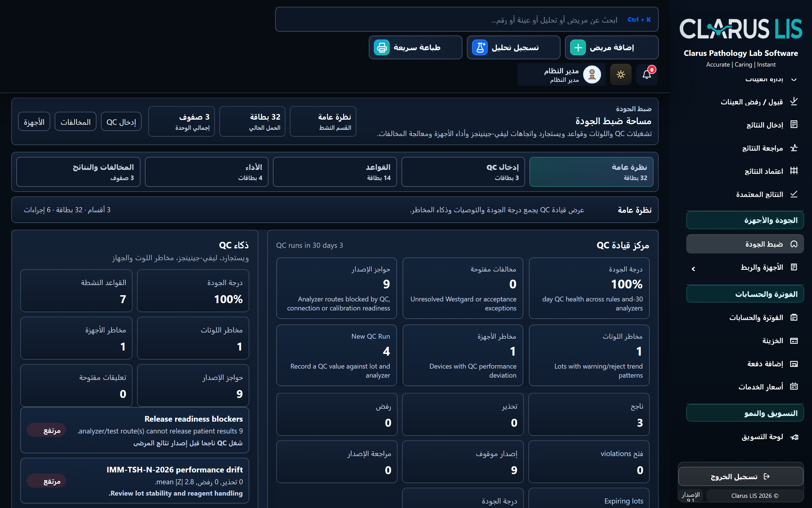Click the المخالفات header button
812x508 pixels.
click(x=76, y=122)
